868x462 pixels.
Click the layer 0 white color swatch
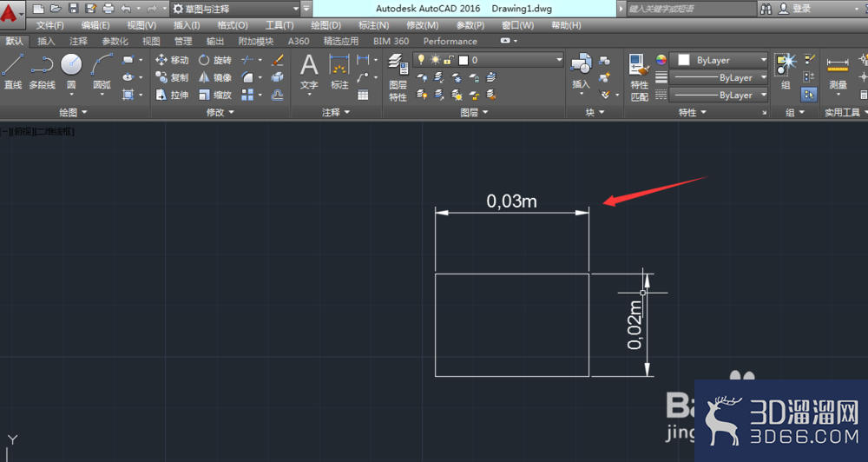pyautogui.click(x=464, y=60)
